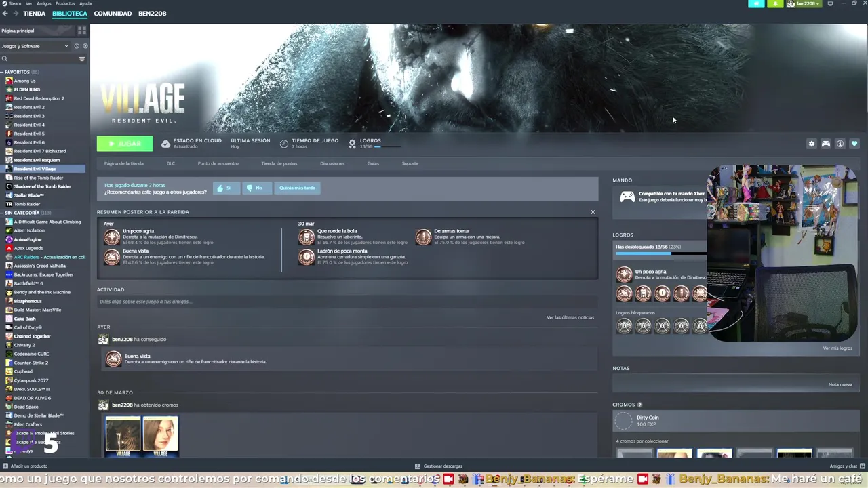Enter Big Picture mode via monitor icon
Viewport: 868px width, 488px height.
[830, 4]
